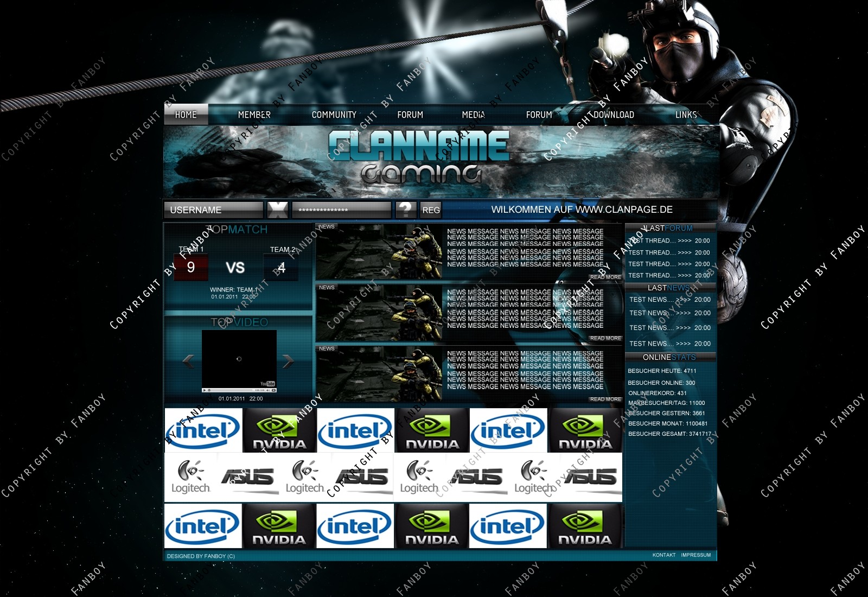Screen dimensions: 868x597
Task: Click the text 'MAXBESUCHER/TAG: 11000'
Action: 667,403
